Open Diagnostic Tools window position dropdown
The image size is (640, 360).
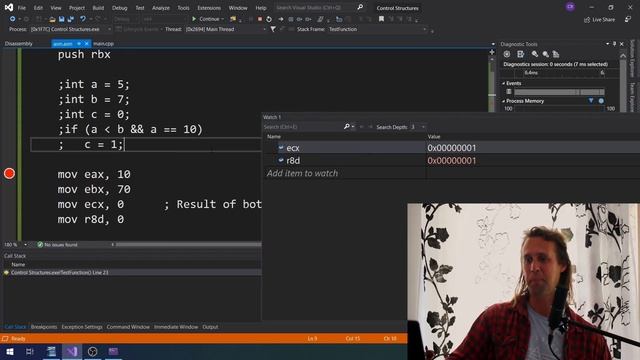pyautogui.click(x=607, y=44)
